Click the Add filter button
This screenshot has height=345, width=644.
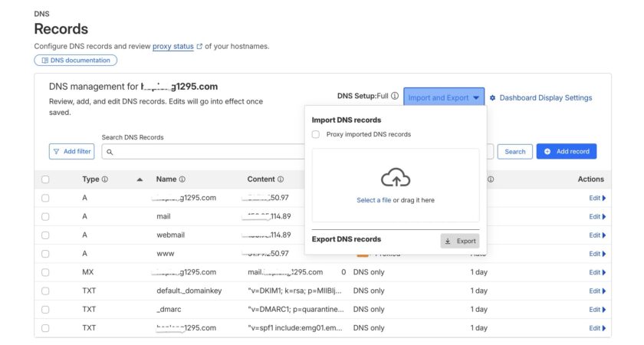(x=72, y=152)
